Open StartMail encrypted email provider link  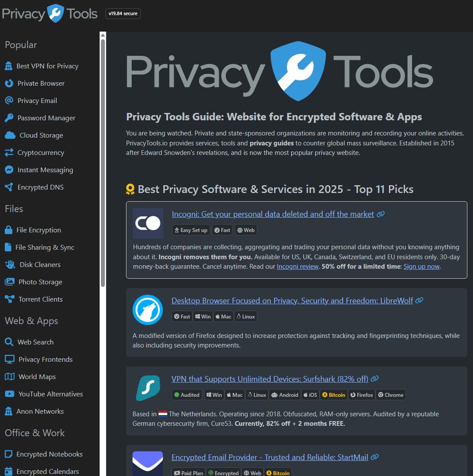point(270,457)
